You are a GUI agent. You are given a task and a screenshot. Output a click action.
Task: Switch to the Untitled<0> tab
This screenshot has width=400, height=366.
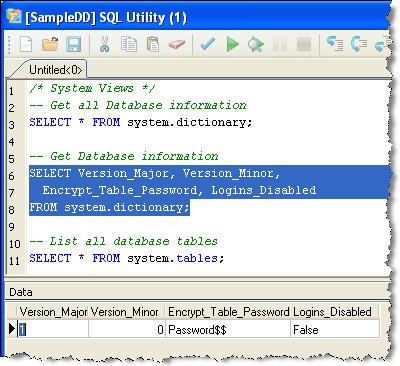pos(55,70)
